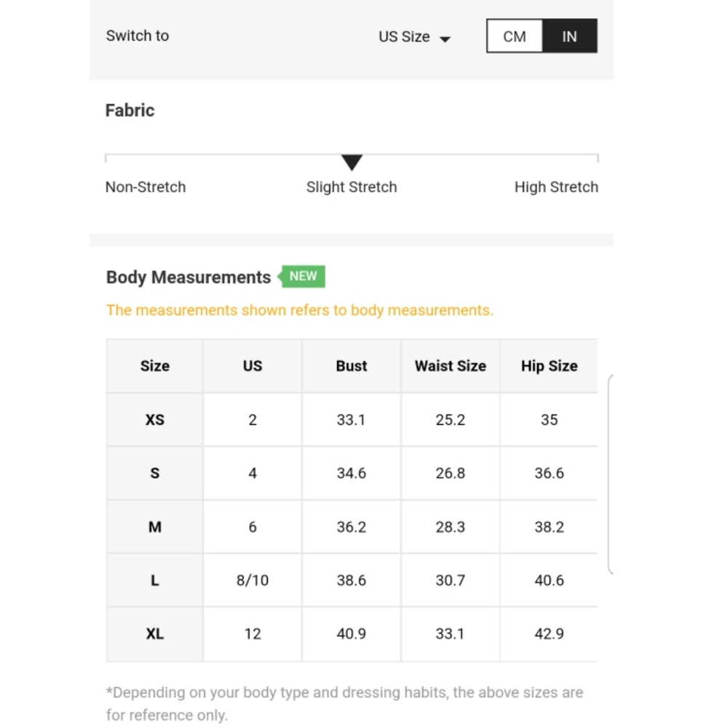
Task: Click the High Stretch label
Action: tap(556, 187)
